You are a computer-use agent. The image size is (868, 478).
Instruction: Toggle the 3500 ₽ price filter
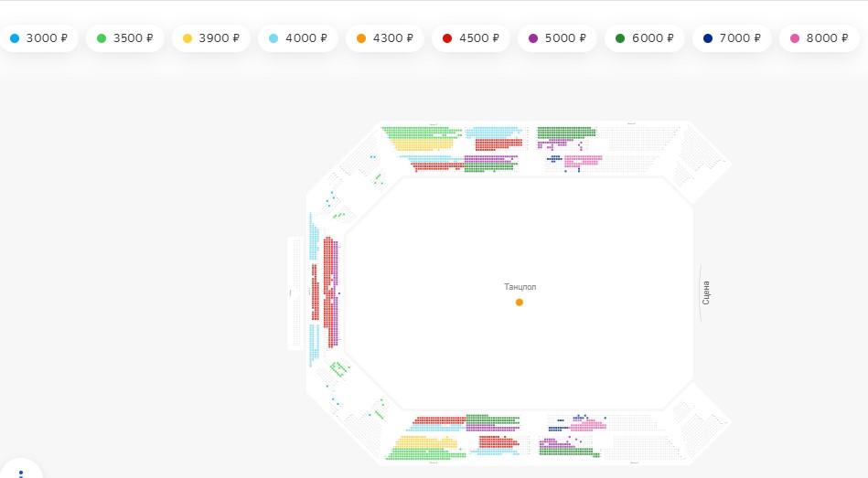[123, 38]
